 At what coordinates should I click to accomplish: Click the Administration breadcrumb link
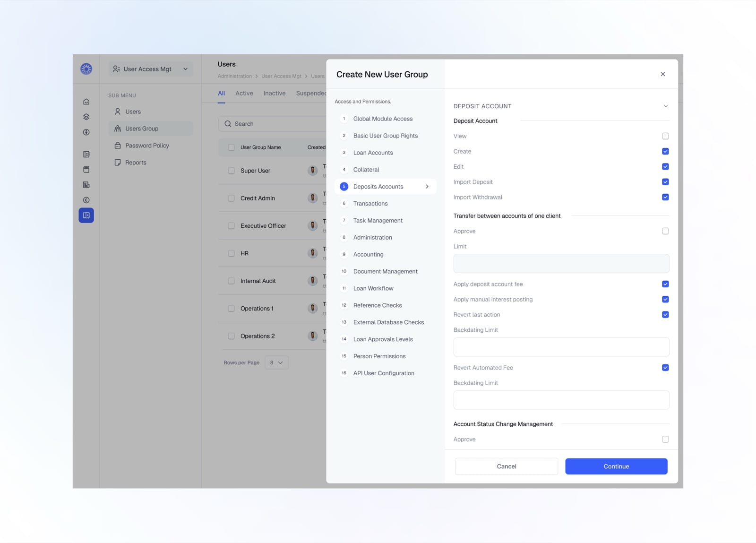(x=235, y=76)
